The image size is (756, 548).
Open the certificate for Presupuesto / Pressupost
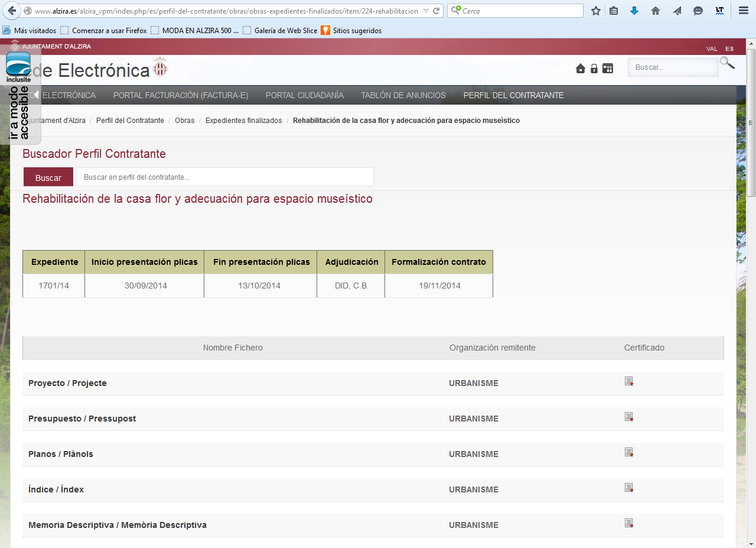[628, 417]
